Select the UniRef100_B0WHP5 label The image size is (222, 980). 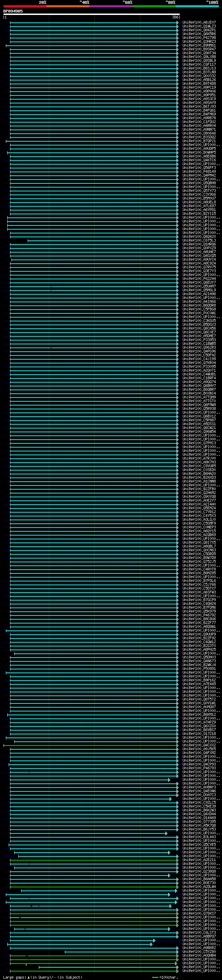click(199, 152)
